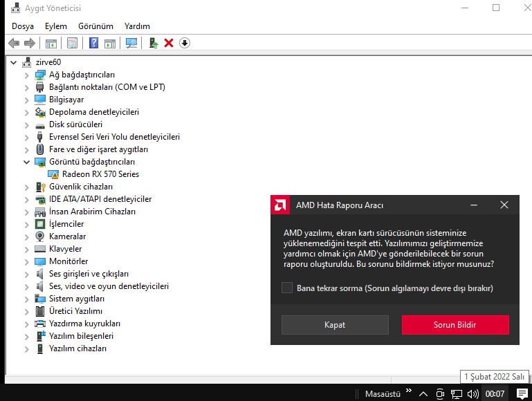The image size is (532, 401).
Task: Click the İnsan Arabirim Cihazları icon
Action: click(x=40, y=212)
